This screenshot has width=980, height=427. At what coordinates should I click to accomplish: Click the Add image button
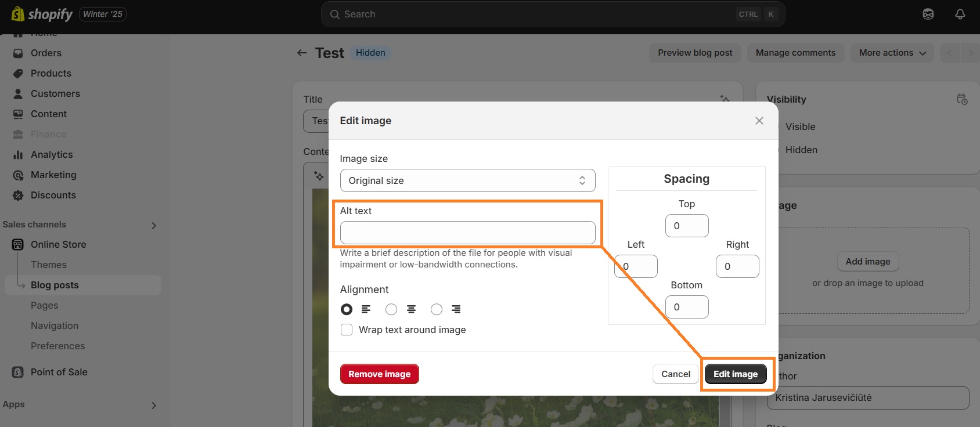[x=868, y=262]
